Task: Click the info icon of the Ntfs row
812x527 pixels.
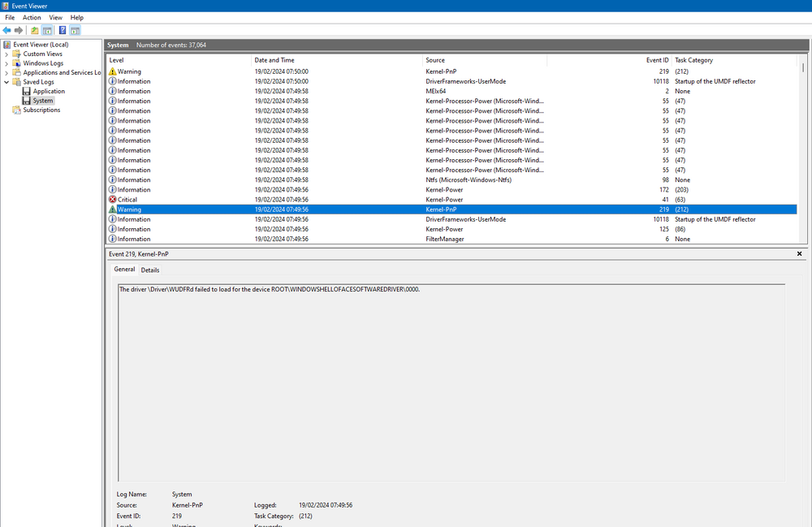Action: click(x=112, y=179)
